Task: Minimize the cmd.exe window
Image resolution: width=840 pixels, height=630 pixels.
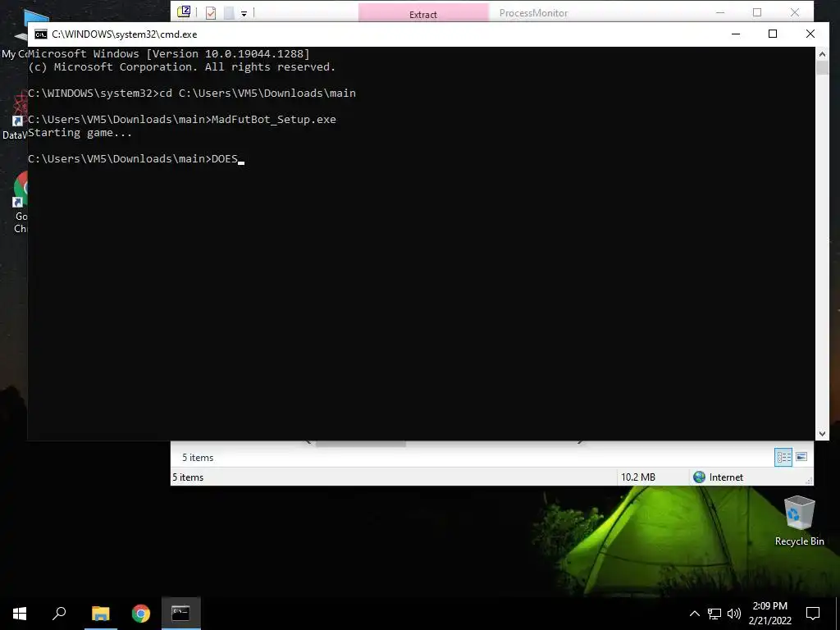Action: [x=736, y=34]
